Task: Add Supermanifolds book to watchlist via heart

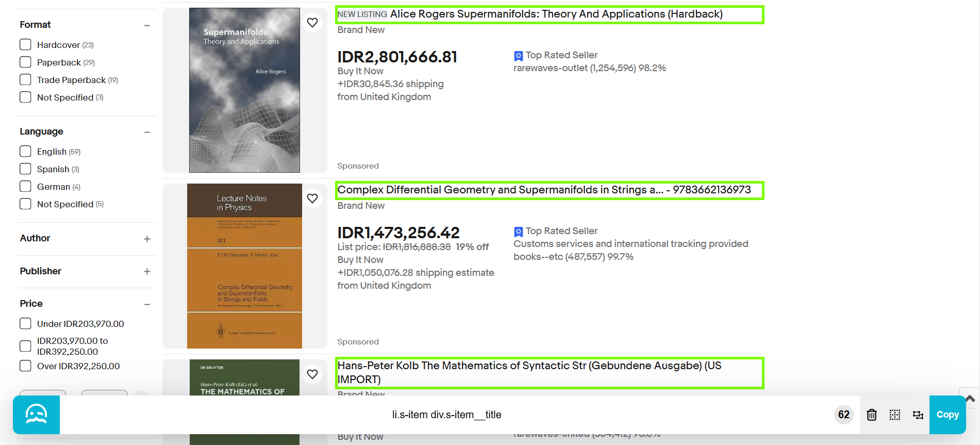Action: point(312,23)
